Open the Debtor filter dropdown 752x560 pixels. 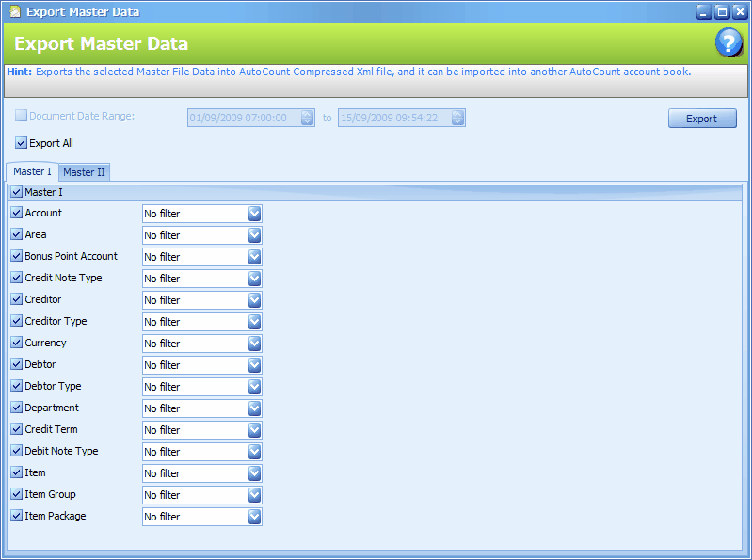point(255,365)
